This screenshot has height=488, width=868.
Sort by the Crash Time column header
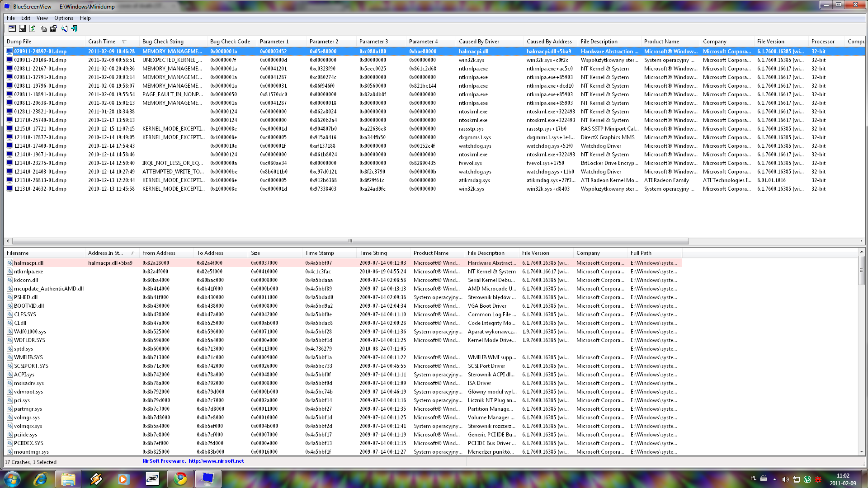102,42
